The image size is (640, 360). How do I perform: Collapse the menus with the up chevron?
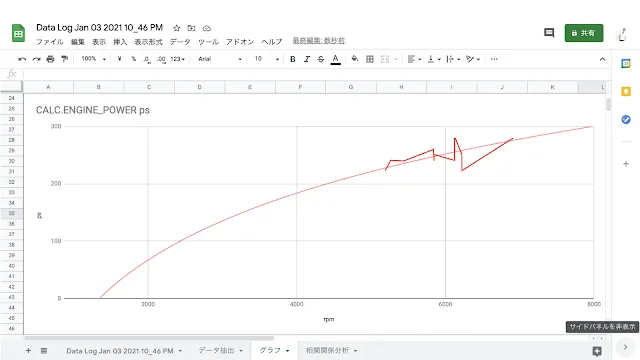(602, 59)
